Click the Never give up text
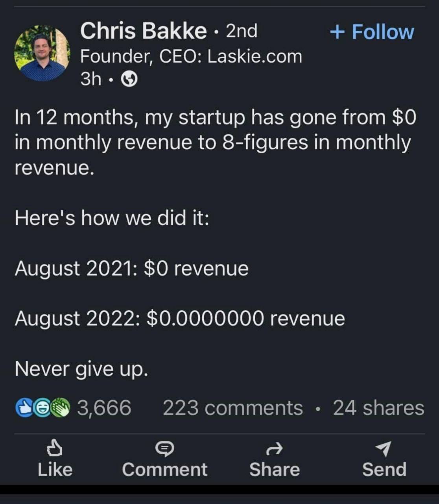 (x=81, y=369)
